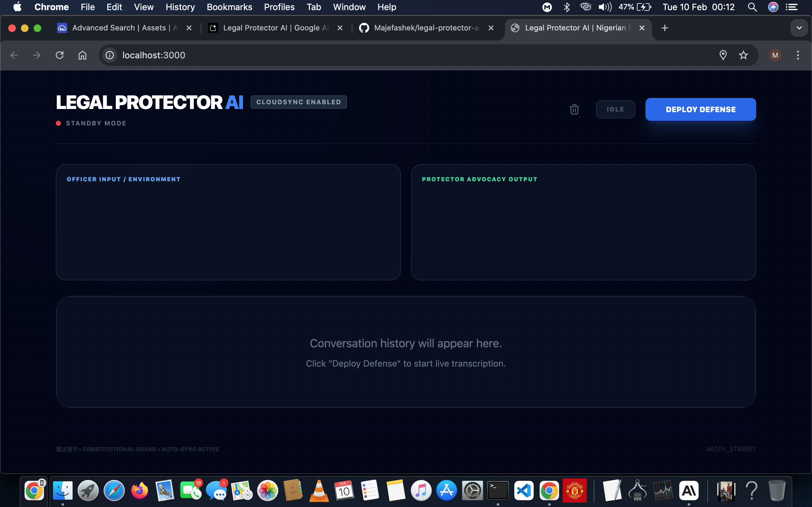812x507 pixels.
Task: View site information icon beside URL
Action: click(110, 55)
